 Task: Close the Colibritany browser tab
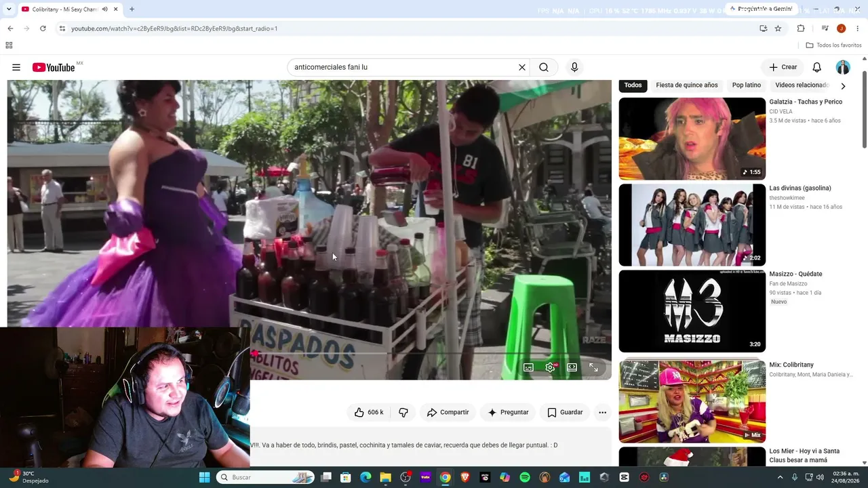116,9
